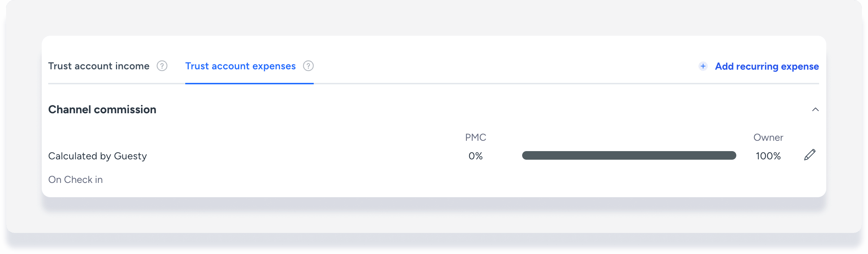This screenshot has height=254, width=868.
Task: Open help tooltip for Trust account income
Action: click(x=162, y=66)
